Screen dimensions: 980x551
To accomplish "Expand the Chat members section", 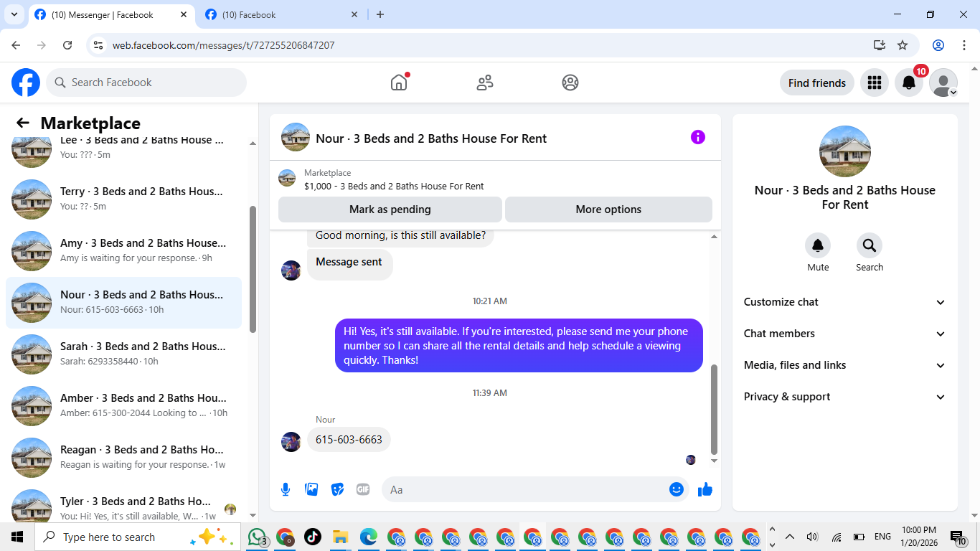I will point(845,334).
